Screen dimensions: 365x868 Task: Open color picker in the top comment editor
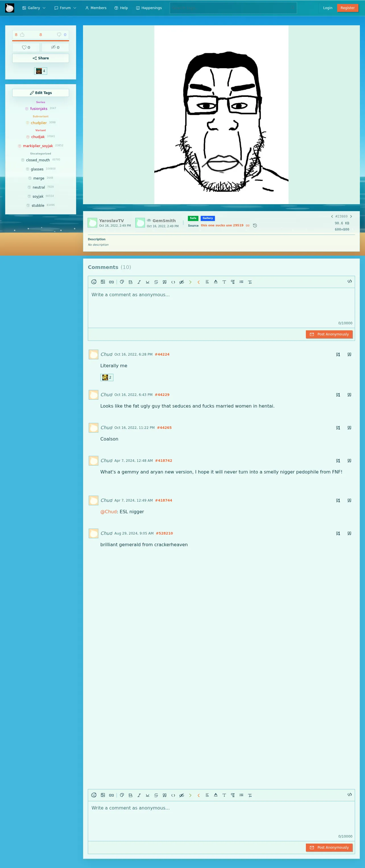[122, 282]
